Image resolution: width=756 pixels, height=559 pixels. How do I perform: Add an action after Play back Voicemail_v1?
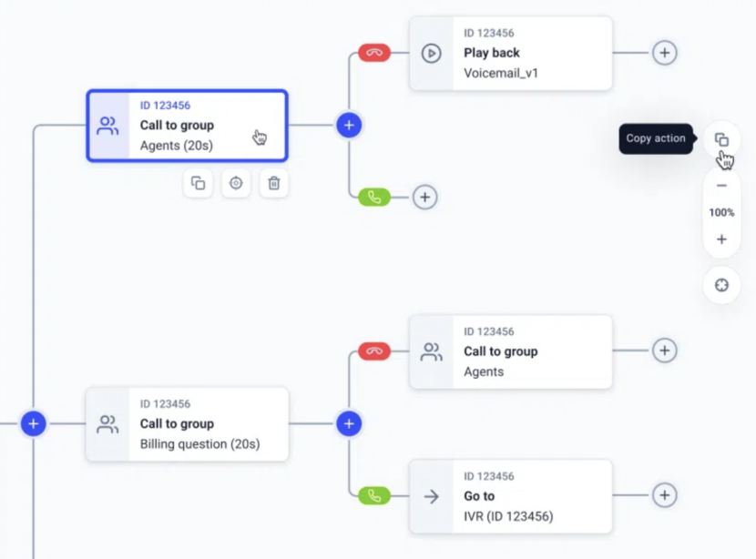[x=665, y=53]
